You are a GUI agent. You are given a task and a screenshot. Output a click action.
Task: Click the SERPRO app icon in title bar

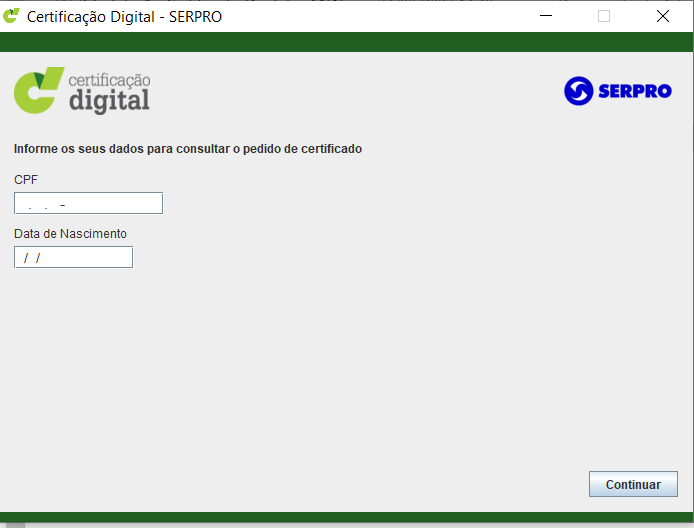coord(12,16)
